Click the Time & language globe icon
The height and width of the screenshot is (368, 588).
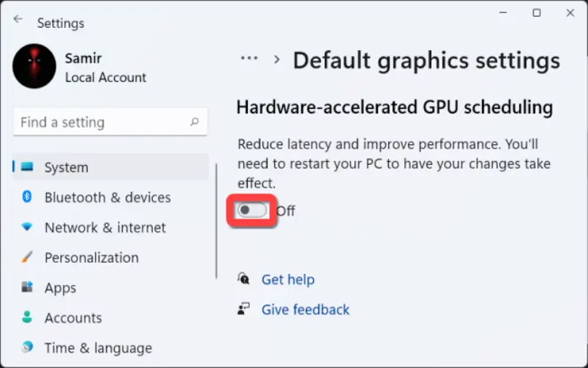26,347
